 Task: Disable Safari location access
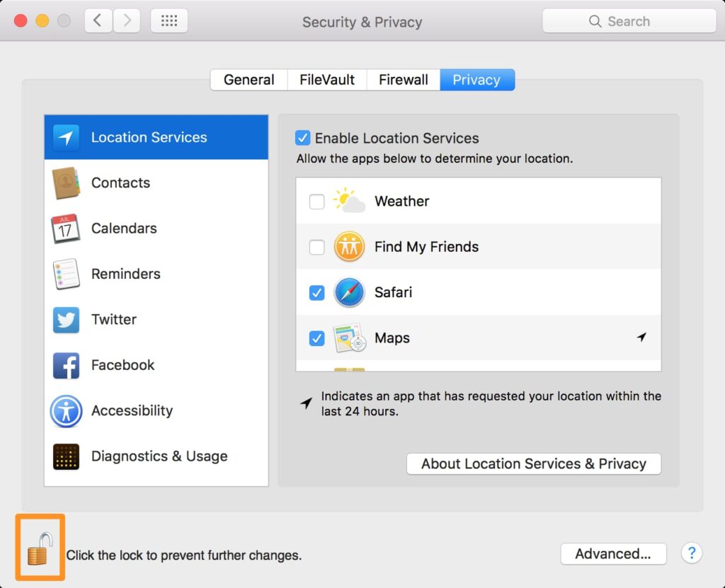tap(316, 292)
